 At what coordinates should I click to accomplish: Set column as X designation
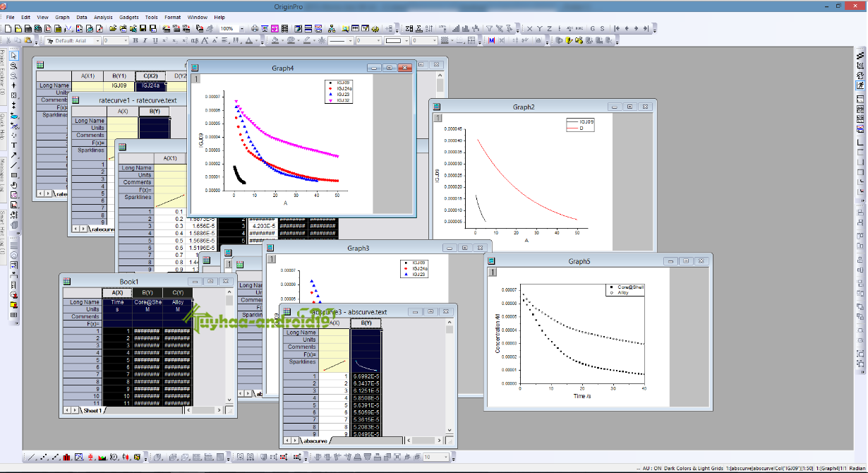click(x=529, y=28)
